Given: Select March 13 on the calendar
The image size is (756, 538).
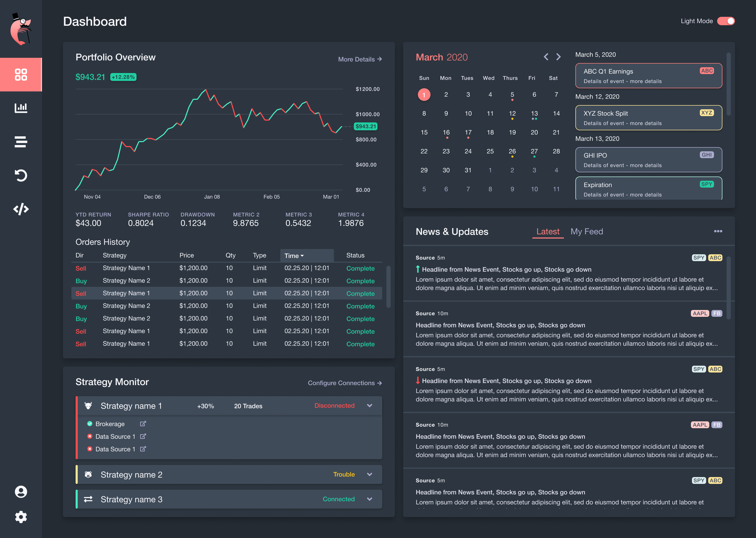Looking at the screenshot, I should [534, 114].
